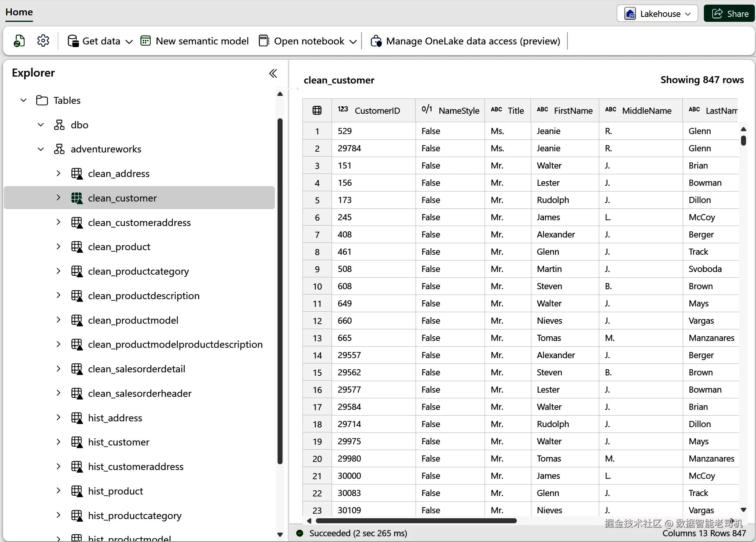Click the New semantic model icon
Viewport: 756px width, 542px height.
(x=145, y=41)
